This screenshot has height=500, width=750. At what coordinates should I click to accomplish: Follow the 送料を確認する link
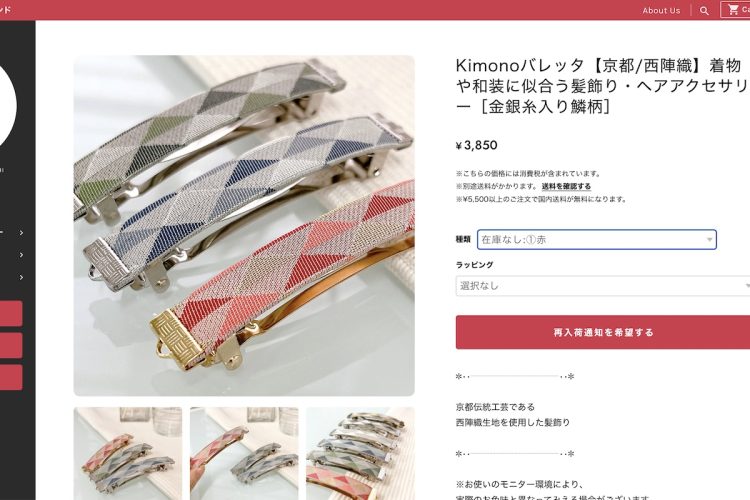coord(566,186)
